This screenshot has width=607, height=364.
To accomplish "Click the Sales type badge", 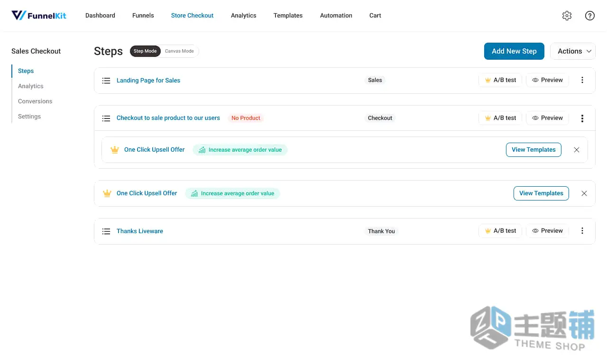I will pyautogui.click(x=375, y=80).
